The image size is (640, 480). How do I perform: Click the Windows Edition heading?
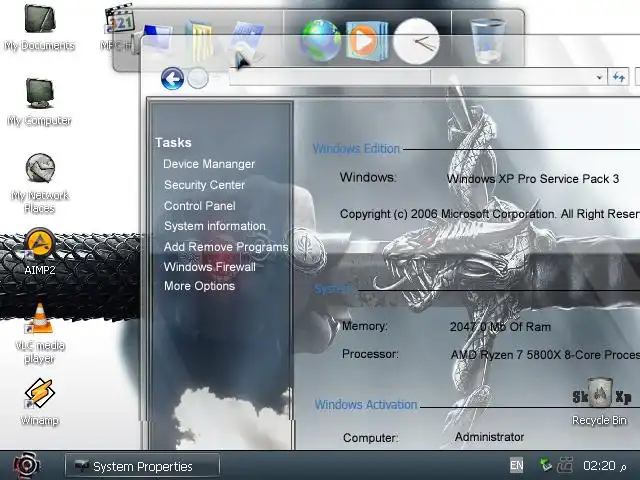pos(356,149)
